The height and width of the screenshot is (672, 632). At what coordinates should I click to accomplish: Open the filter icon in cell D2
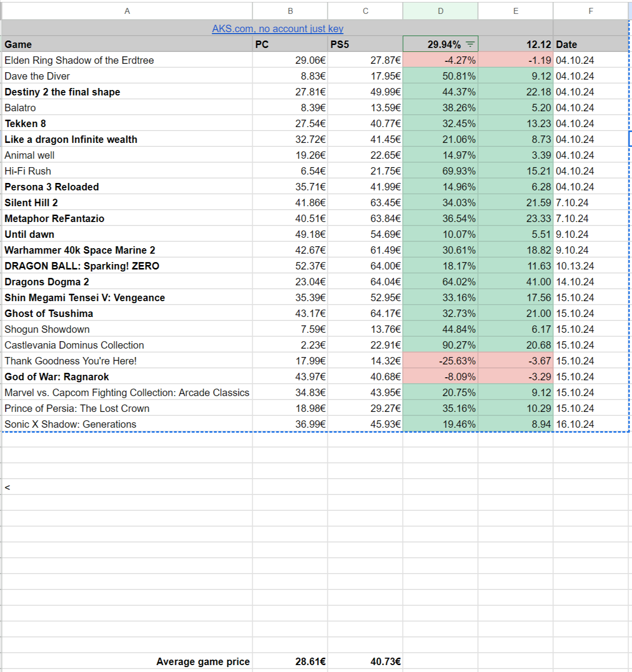[470, 45]
